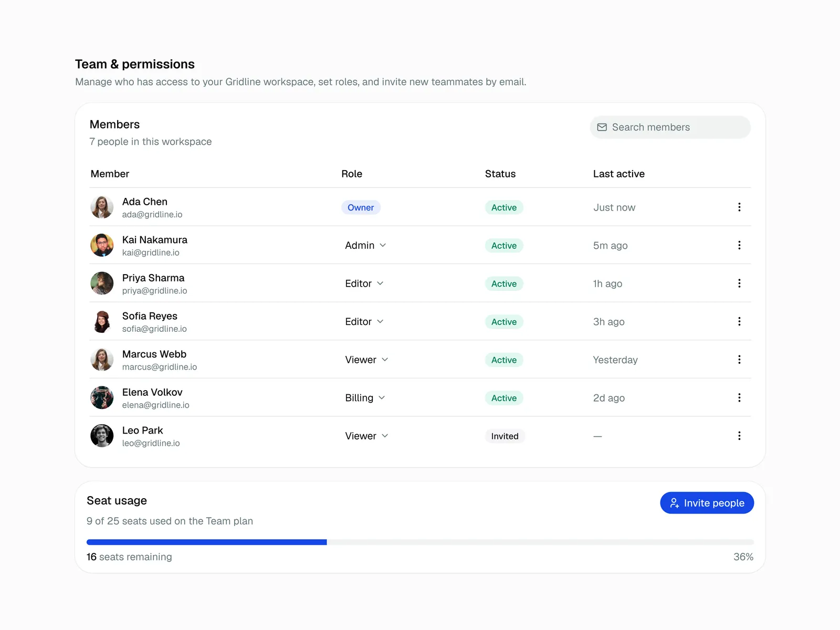Click Kai Nakamura's avatar photo
This screenshot has height=630, width=840.
(x=102, y=245)
